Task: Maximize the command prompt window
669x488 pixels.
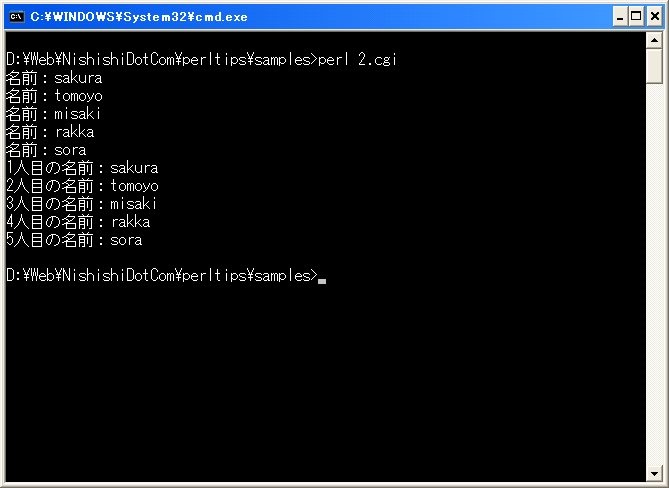Action: [x=636, y=17]
